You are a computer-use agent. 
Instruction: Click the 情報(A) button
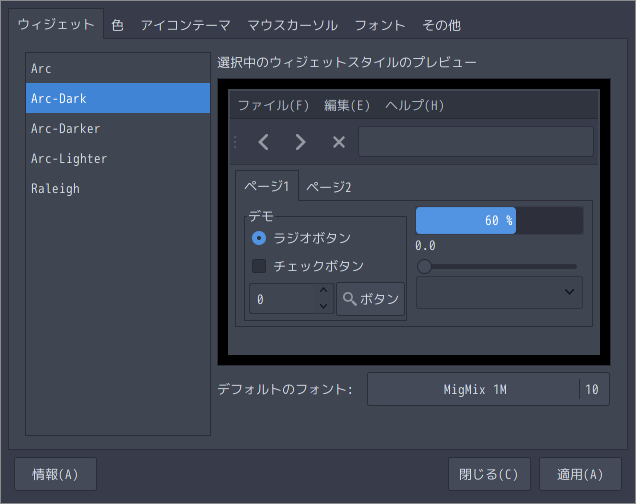click(x=56, y=474)
